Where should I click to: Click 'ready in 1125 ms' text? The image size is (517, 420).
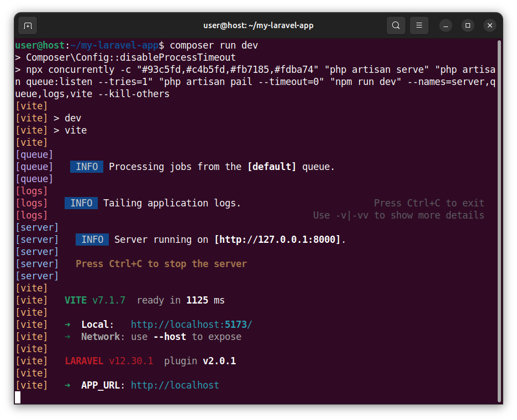coord(181,300)
